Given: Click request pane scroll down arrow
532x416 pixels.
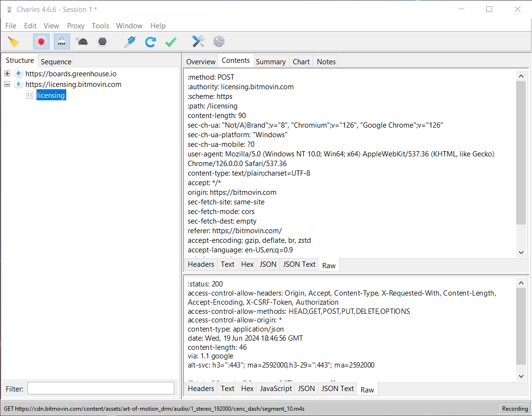Looking at the screenshot, I should pos(521,252).
